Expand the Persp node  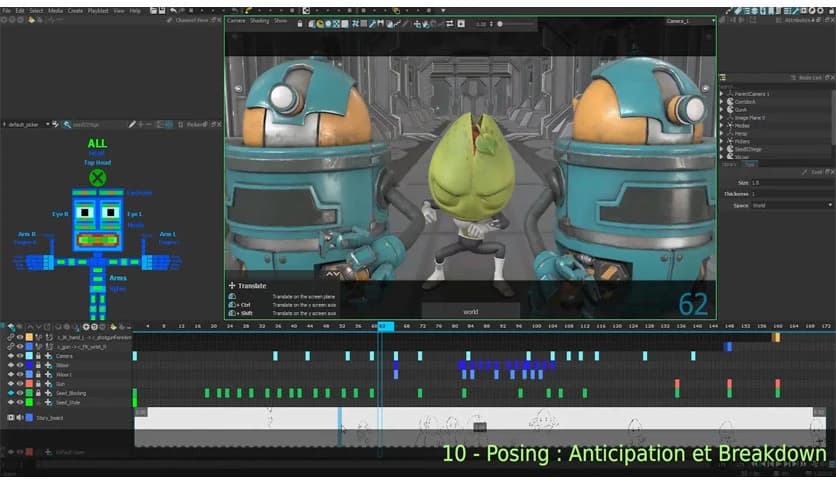click(x=721, y=134)
